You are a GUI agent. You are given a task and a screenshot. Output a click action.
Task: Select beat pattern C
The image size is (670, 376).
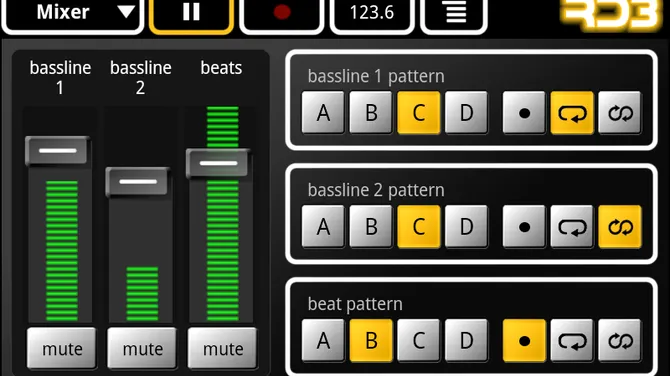click(x=419, y=341)
